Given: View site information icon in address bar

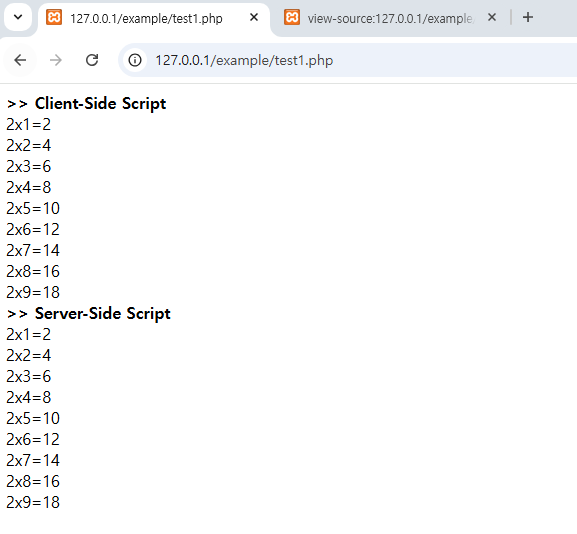Looking at the screenshot, I should pyautogui.click(x=135, y=60).
